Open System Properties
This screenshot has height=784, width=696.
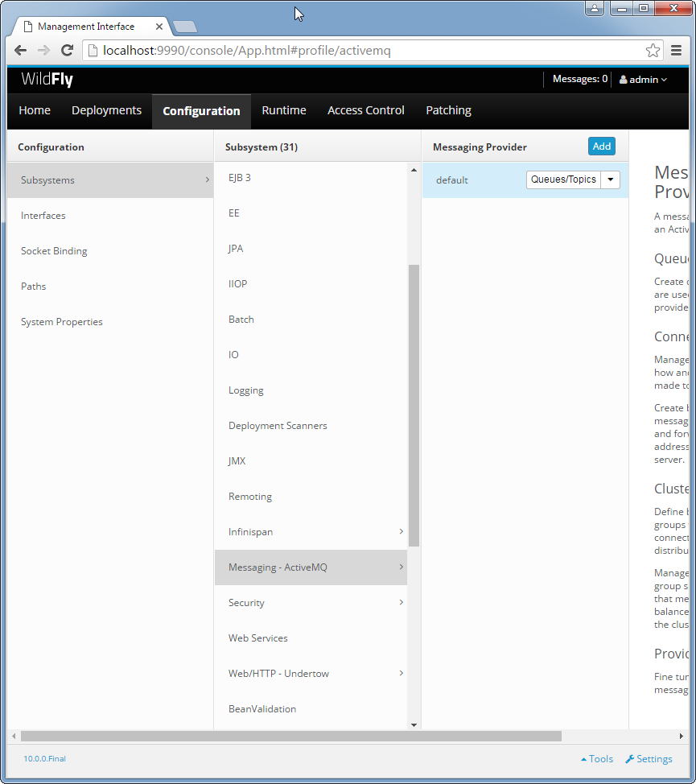coord(110,322)
